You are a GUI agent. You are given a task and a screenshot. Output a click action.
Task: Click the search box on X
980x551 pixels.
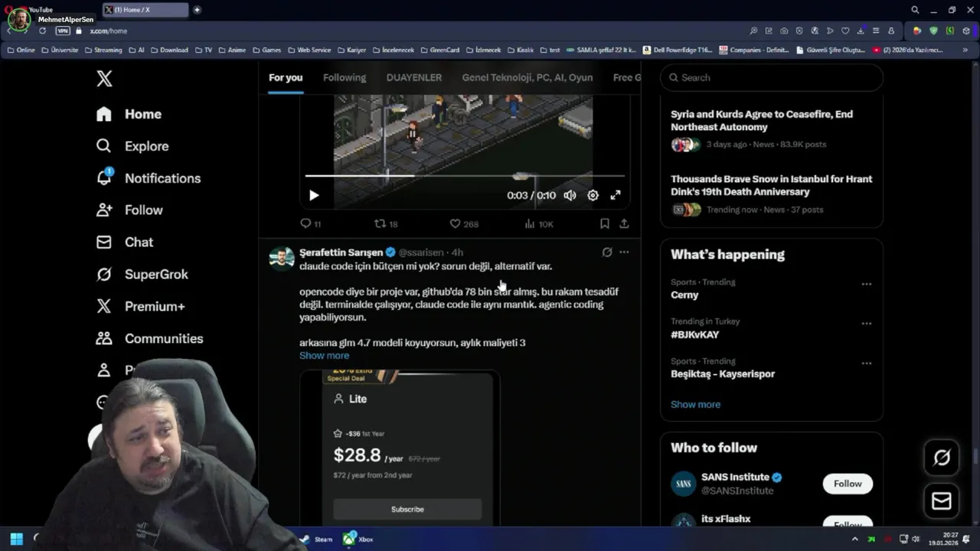(772, 77)
